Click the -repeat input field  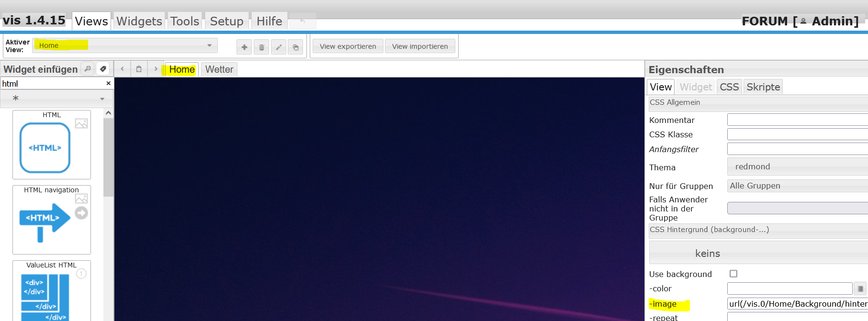pos(798,317)
